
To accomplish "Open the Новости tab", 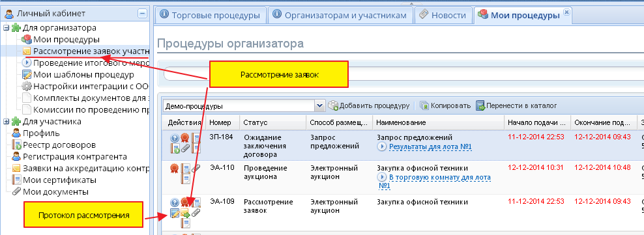I will pyautogui.click(x=443, y=15).
